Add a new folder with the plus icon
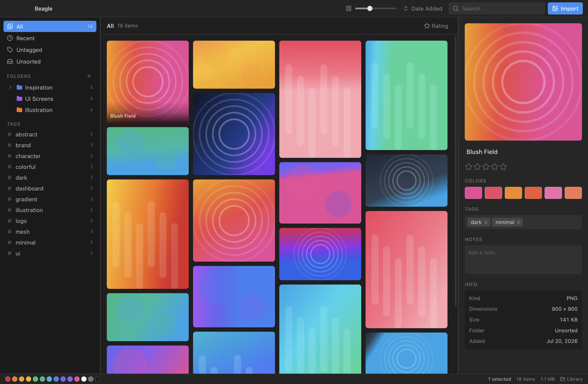588x384 pixels. tap(89, 76)
